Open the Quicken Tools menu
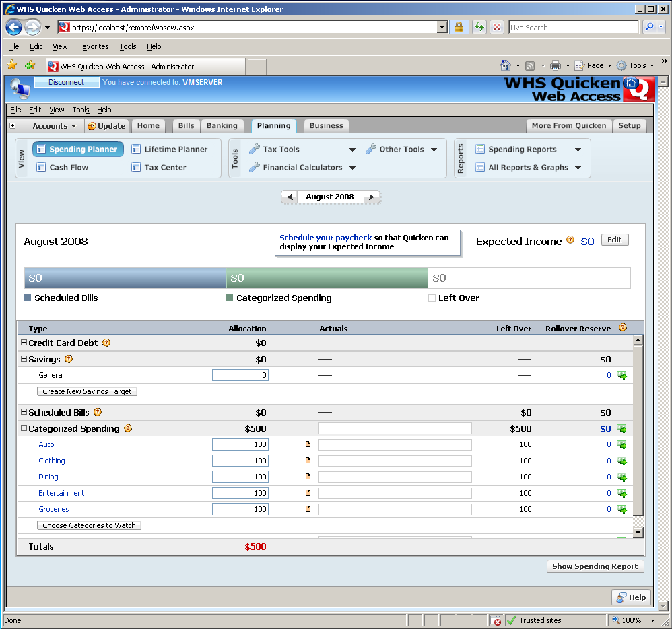Viewport: 672px width, 629px height. (81, 110)
